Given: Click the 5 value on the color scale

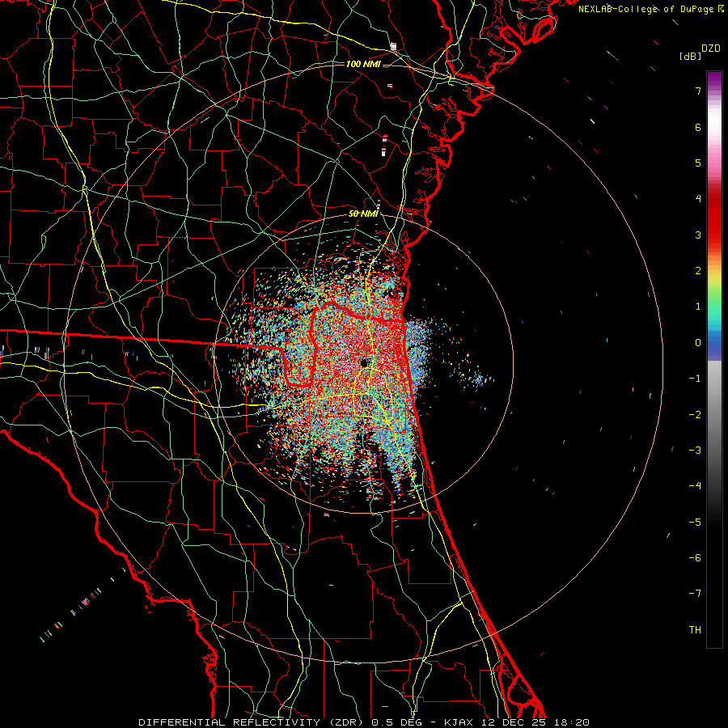Looking at the screenshot, I should coord(698,163).
